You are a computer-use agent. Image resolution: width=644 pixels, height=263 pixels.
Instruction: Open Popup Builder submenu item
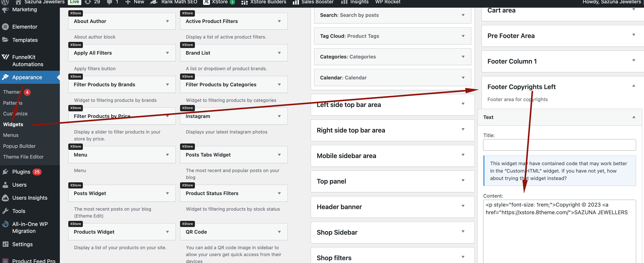(19, 146)
